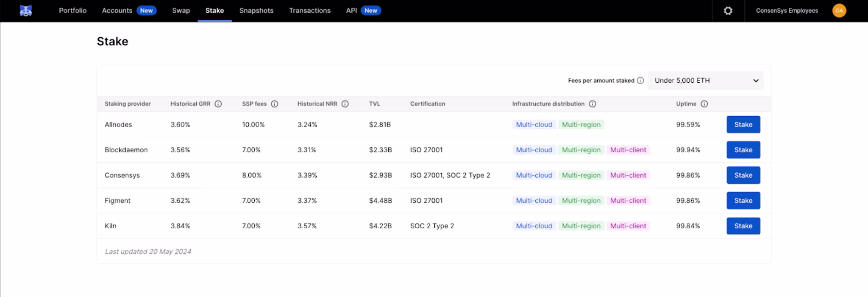Stake with Allnodes
The image size is (868, 297).
[743, 125]
